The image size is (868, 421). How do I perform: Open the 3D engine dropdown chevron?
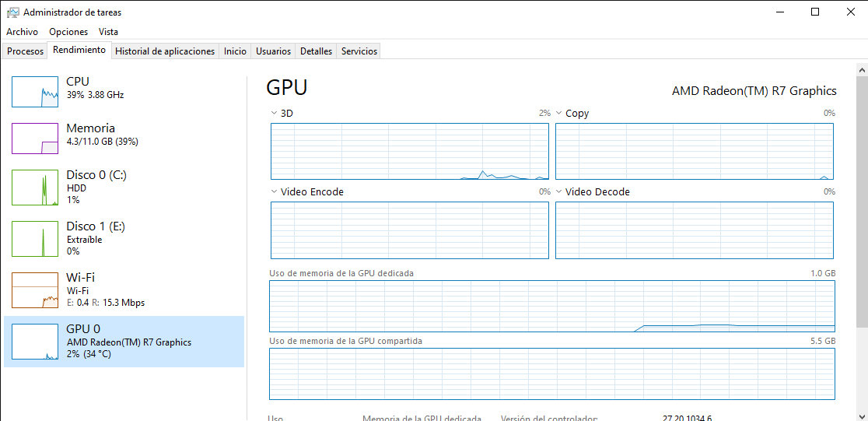pos(274,114)
